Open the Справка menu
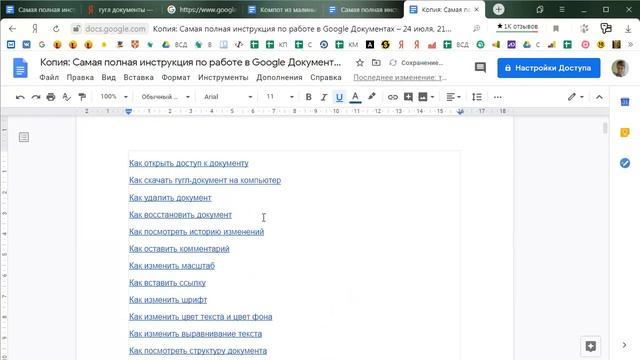 click(x=326, y=77)
